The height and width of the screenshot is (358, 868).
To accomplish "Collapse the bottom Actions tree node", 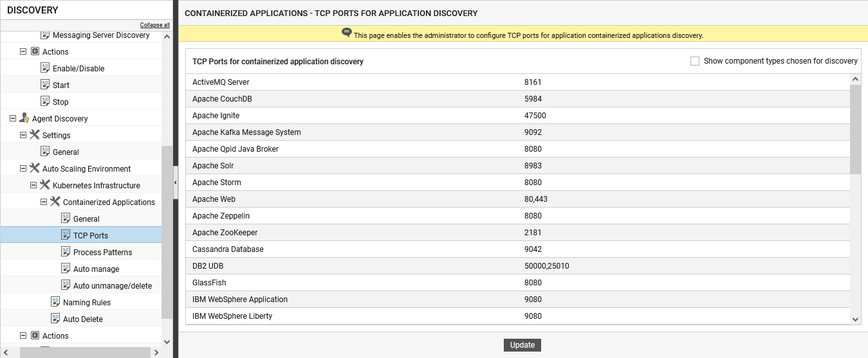I will point(23,336).
